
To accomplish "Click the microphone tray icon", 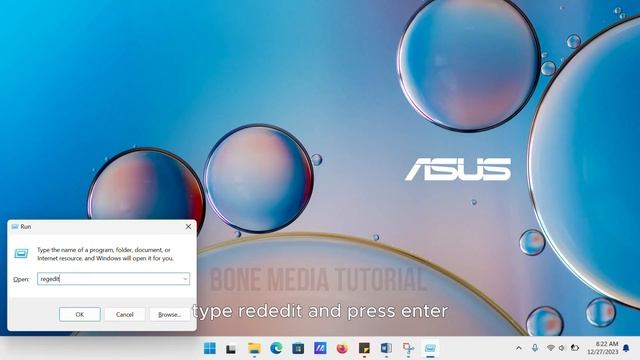I will point(535,348).
